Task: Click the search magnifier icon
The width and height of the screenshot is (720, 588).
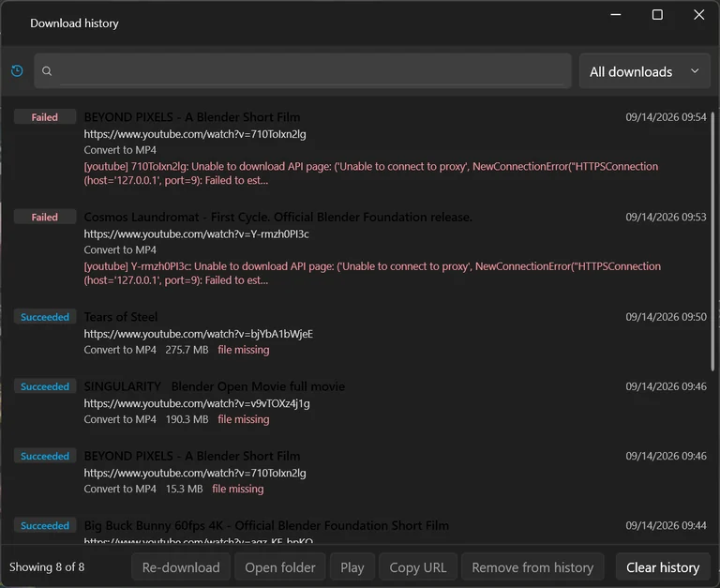Action: [x=47, y=71]
